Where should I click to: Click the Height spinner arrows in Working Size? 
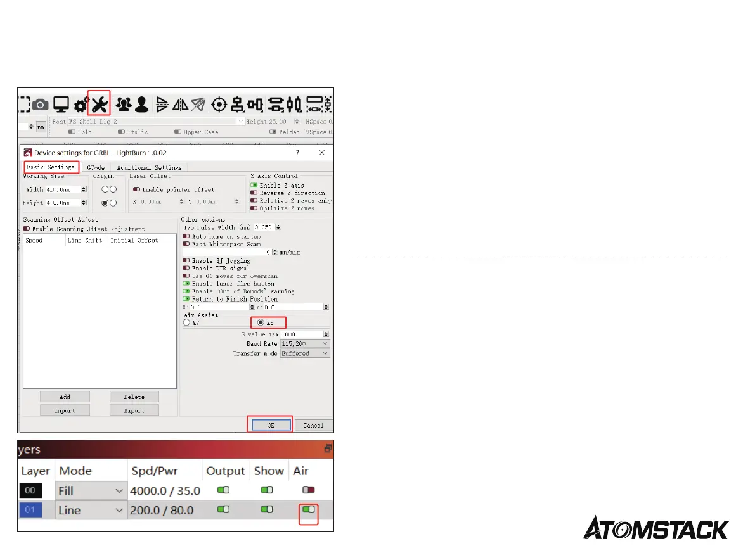click(84, 203)
